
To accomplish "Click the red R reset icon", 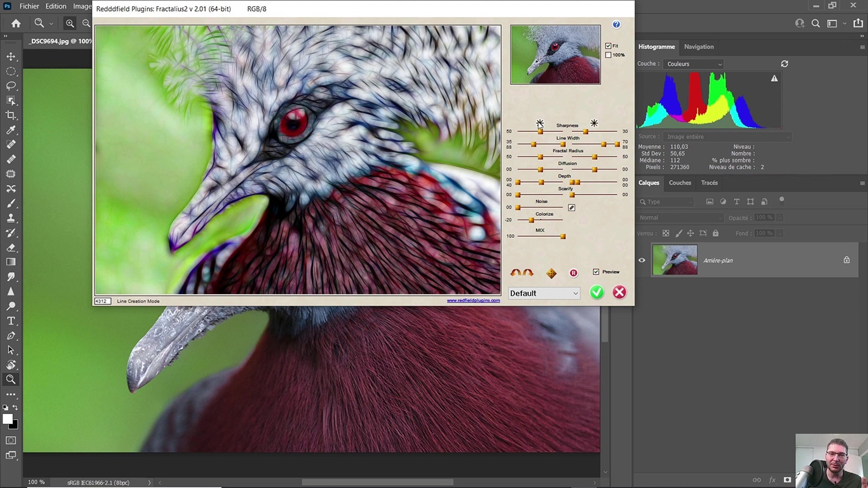I will tap(573, 273).
